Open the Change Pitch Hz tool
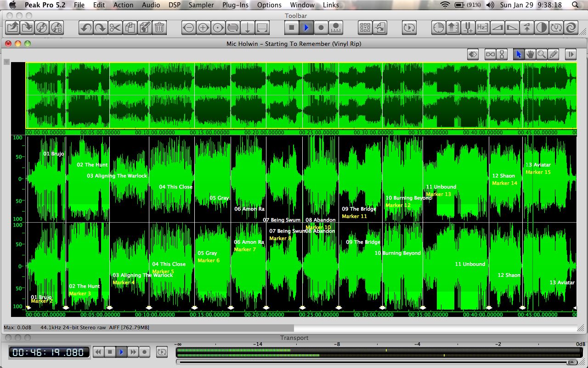 (482, 28)
